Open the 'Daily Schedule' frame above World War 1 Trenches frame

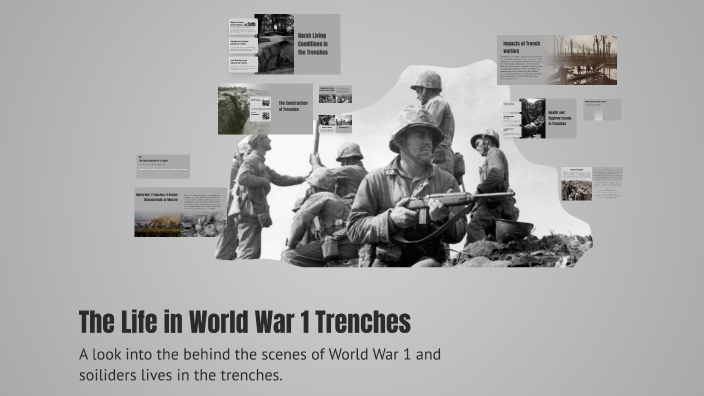point(163,166)
